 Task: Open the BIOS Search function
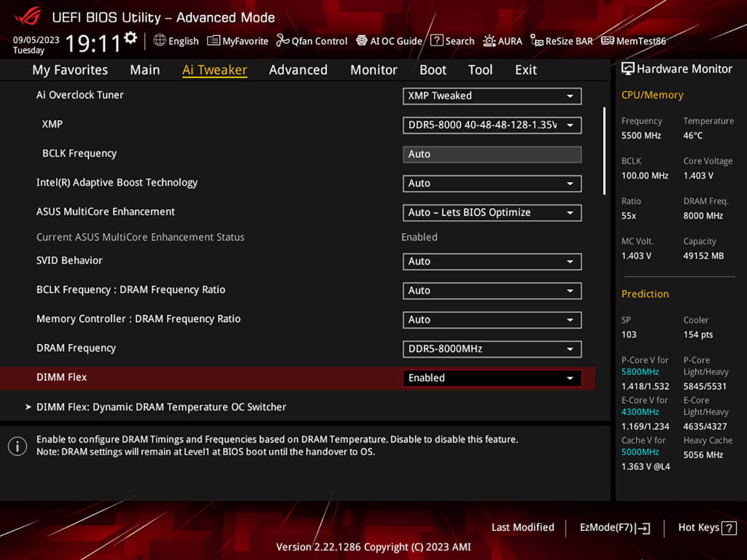point(453,41)
